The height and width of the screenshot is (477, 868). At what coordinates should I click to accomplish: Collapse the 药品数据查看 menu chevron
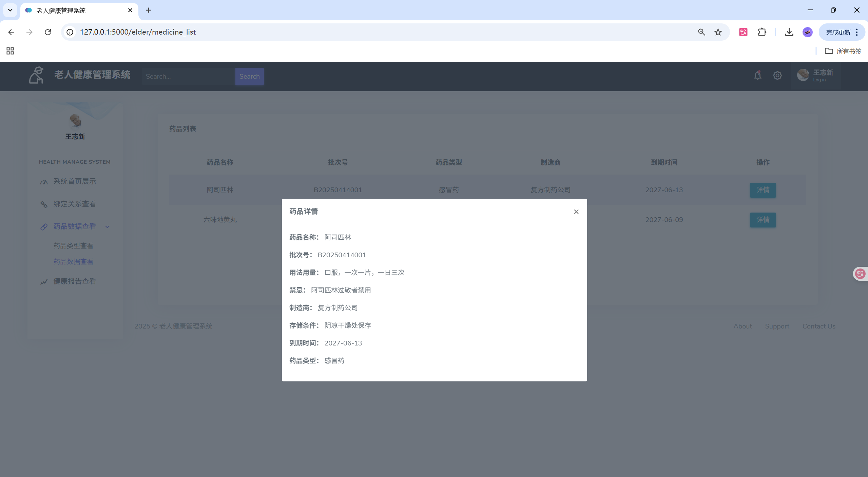click(x=108, y=227)
